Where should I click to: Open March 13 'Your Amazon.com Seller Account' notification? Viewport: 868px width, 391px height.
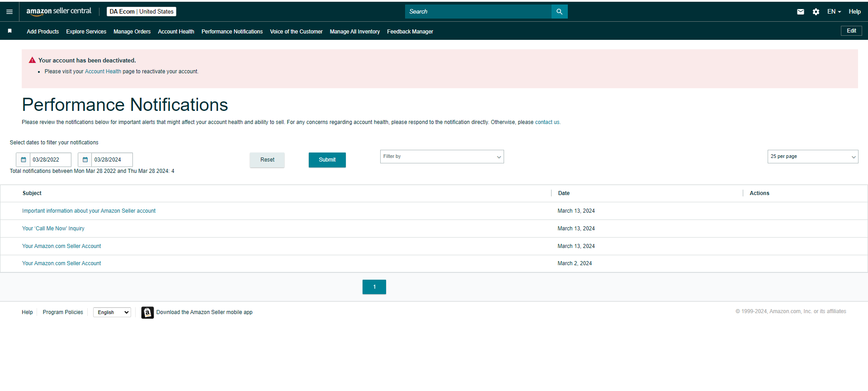click(61, 246)
